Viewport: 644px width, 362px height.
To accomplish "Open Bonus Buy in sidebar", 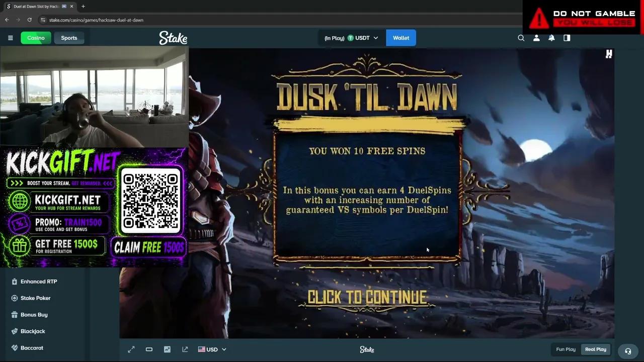I will click(34, 315).
